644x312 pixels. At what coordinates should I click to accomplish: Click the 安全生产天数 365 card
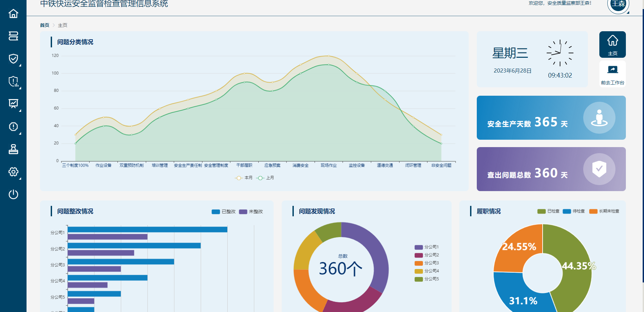click(x=551, y=118)
